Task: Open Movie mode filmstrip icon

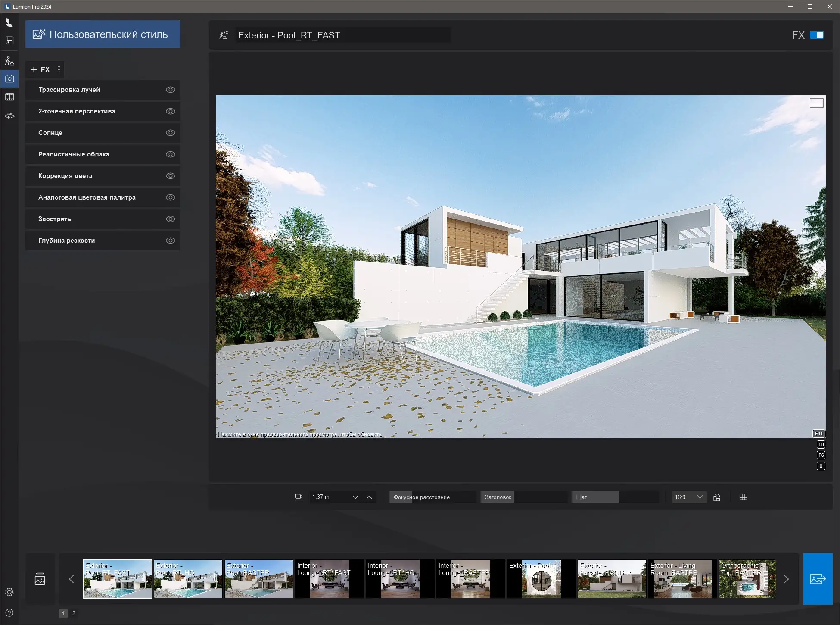Action: [x=9, y=97]
